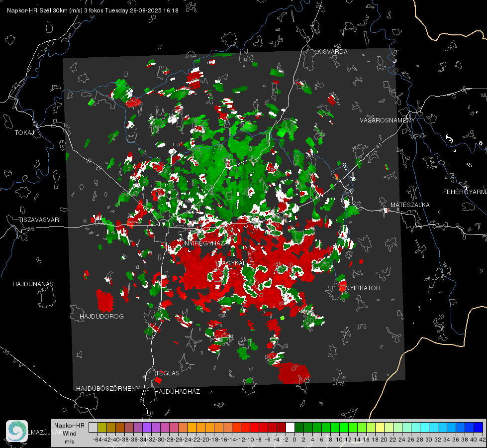Select the white swatch in the wind legend
487x448 pixels.
(290, 427)
